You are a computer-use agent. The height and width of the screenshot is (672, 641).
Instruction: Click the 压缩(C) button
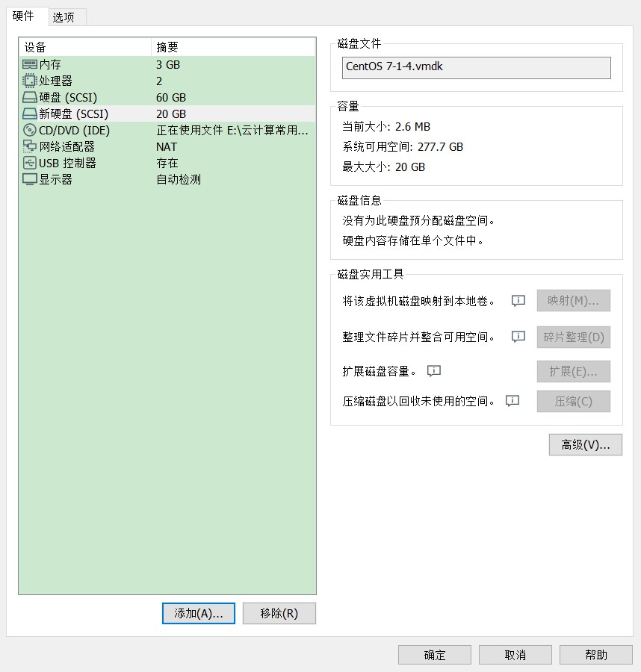click(x=573, y=401)
